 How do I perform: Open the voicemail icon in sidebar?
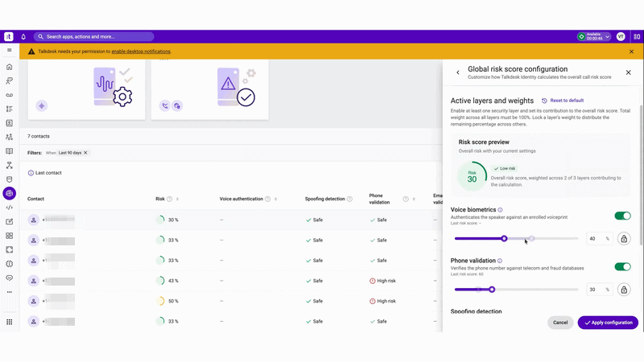pyautogui.click(x=10, y=95)
